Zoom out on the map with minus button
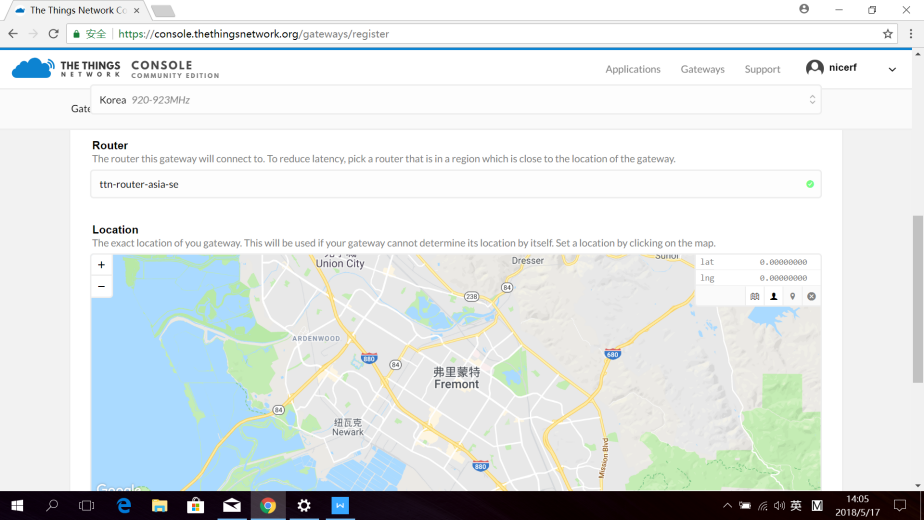This screenshot has width=924, height=520. pos(101,286)
